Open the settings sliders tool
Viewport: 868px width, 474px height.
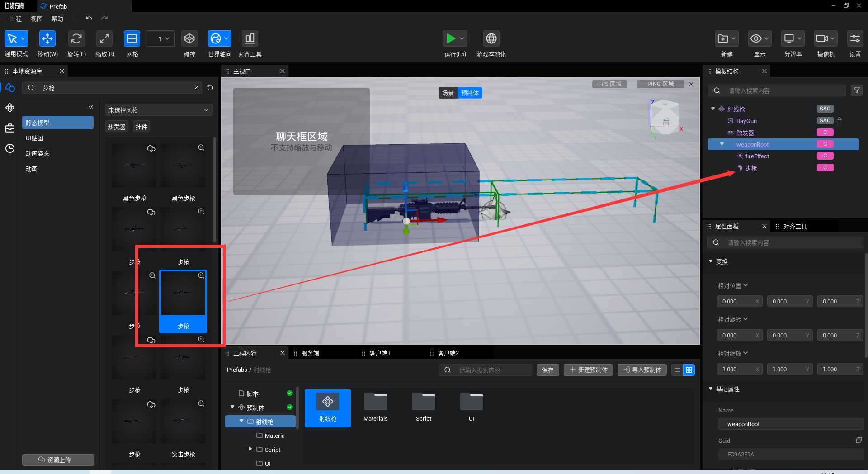855,39
